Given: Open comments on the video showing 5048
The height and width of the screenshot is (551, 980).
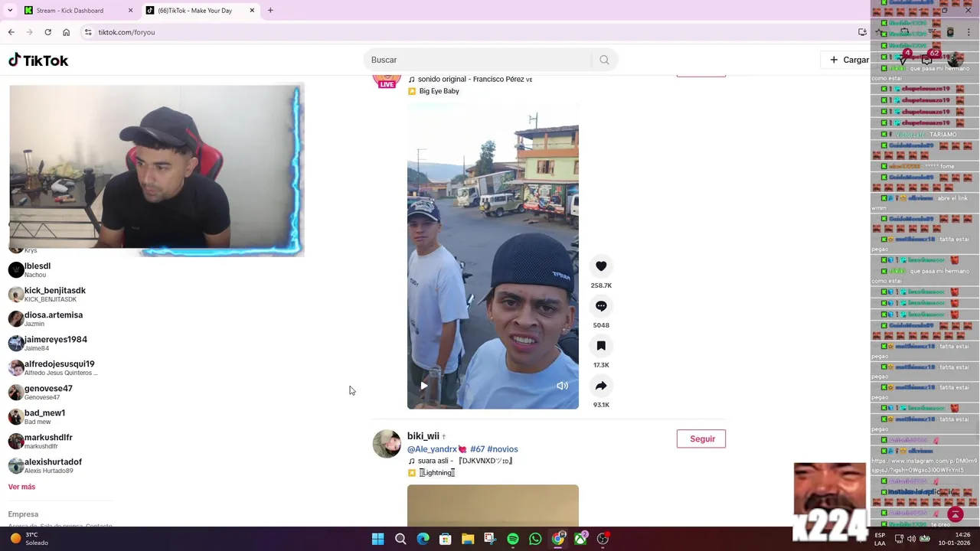Looking at the screenshot, I should [601, 306].
